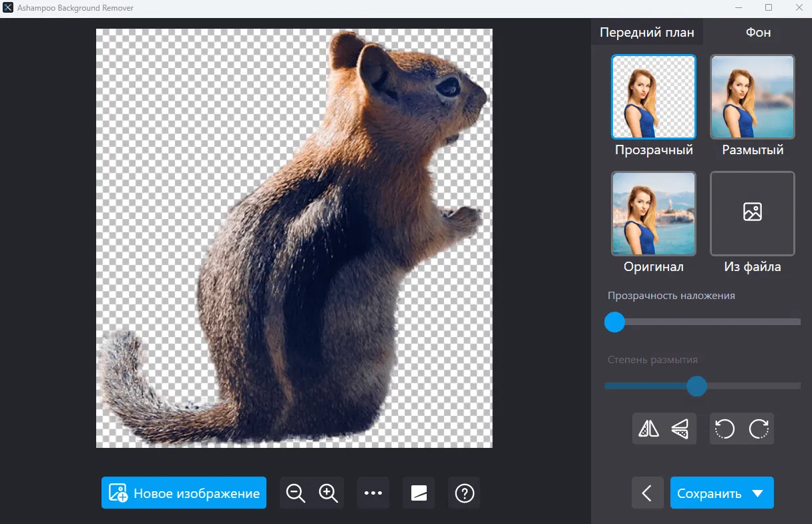Toggle the before/after comparison icon

coord(419,493)
